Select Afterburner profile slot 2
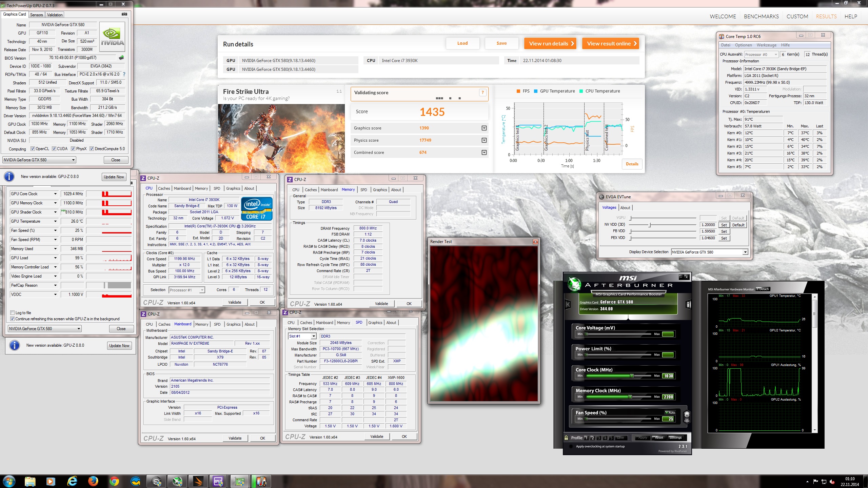 click(x=592, y=438)
